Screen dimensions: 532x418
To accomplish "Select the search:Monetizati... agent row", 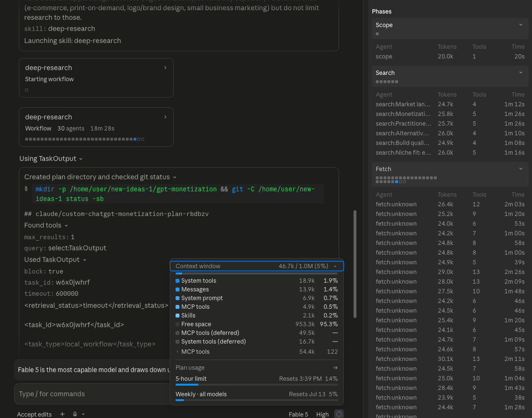I will tap(450, 114).
